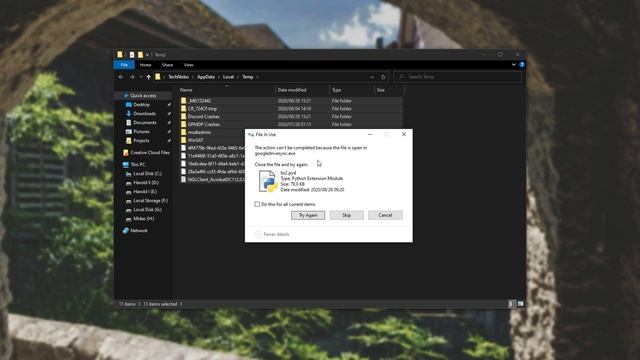This screenshot has height=360, width=640.
Task: Click the Python file icon in the dialog
Action: point(268,181)
